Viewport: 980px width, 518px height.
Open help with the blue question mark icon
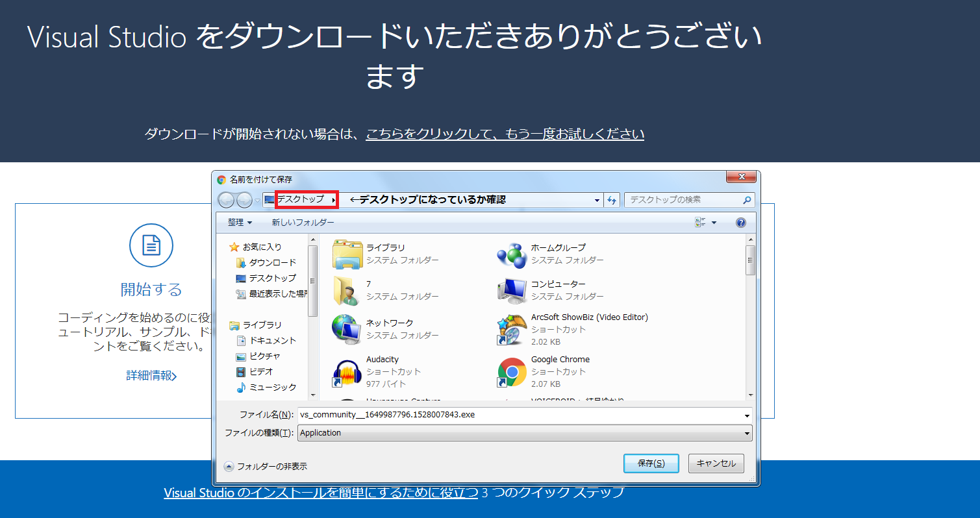click(x=741, y=223)
